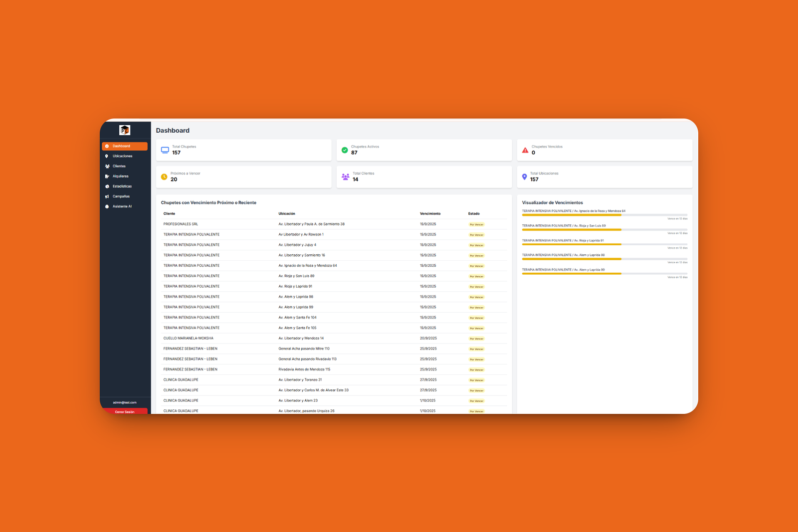Open the Campañas section
The image size is (798, 532).
pyautogui.click(x=121, y=196)
